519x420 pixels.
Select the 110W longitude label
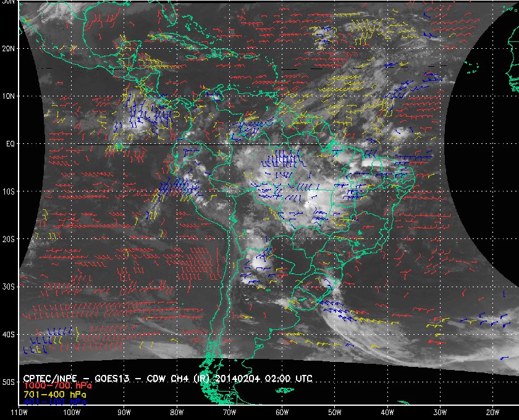coord(19,413)
